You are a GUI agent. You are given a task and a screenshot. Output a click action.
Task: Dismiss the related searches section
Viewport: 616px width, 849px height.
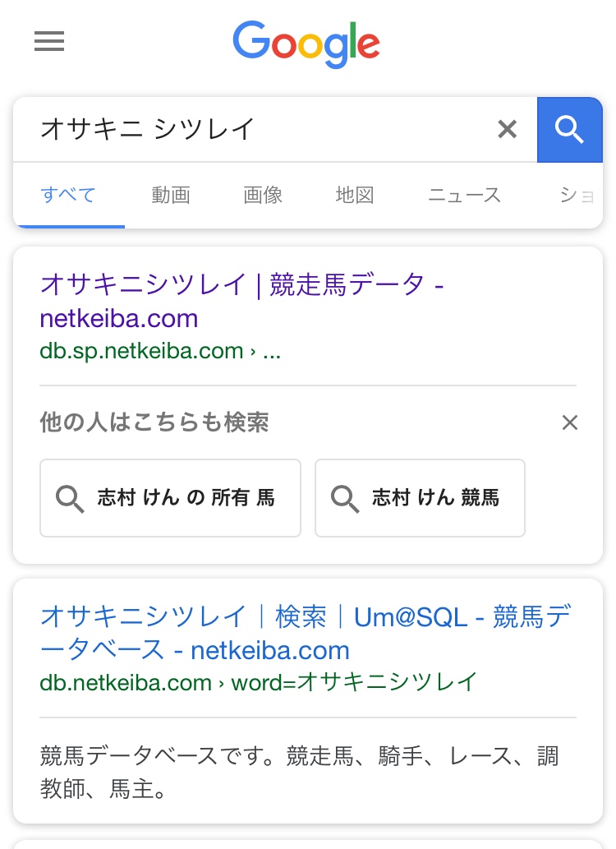pos(570,422)
